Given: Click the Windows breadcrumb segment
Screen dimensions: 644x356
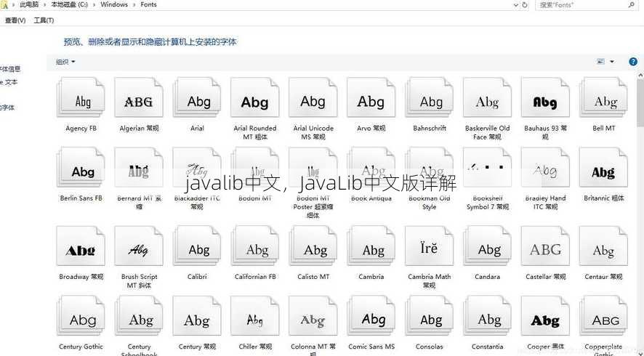Looking at the screenshot, I should (x=114, y=4).
